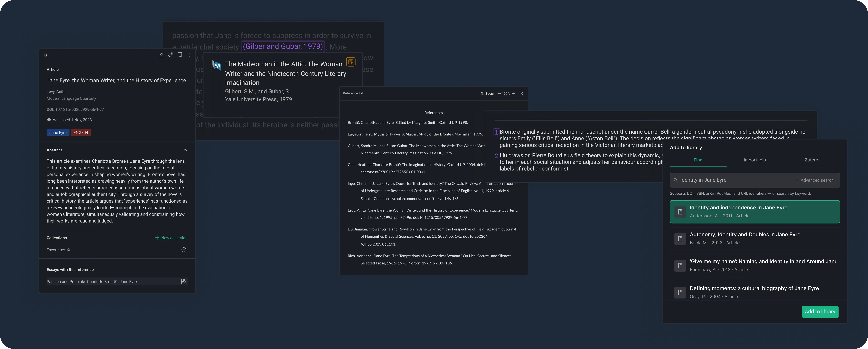
Task: Click document icon of Earnshaw result
Action: pos(680,266)
